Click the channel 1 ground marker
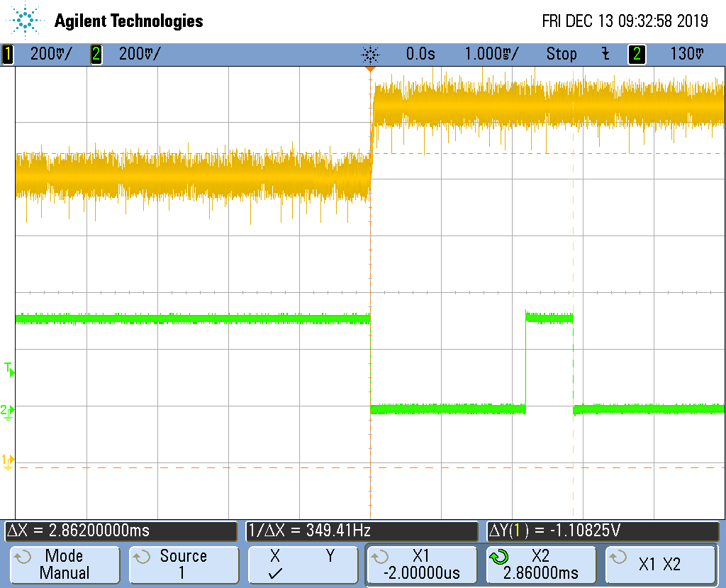Viewport: 726px width, 588px height. (x=8, y=462)
